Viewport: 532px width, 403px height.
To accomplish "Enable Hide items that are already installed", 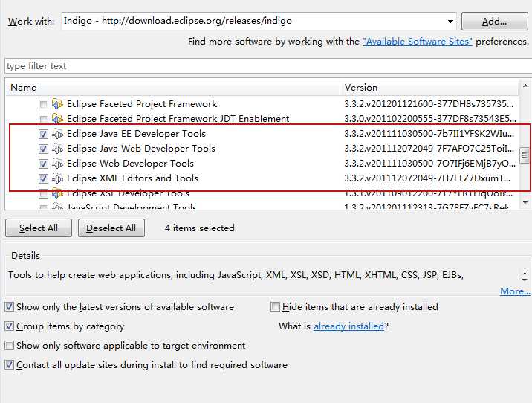I will coord(275,307).
